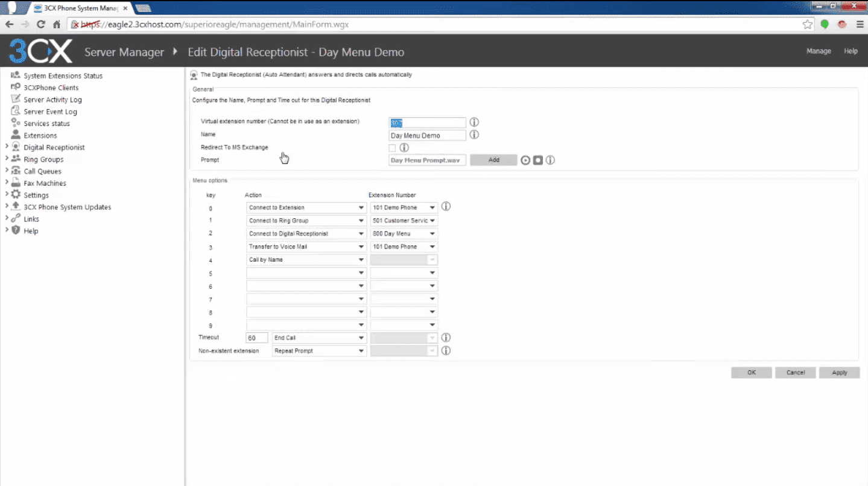Click the Fax Machines sidebar icon
The image size is (868, 486).
[x=16, y=183]
